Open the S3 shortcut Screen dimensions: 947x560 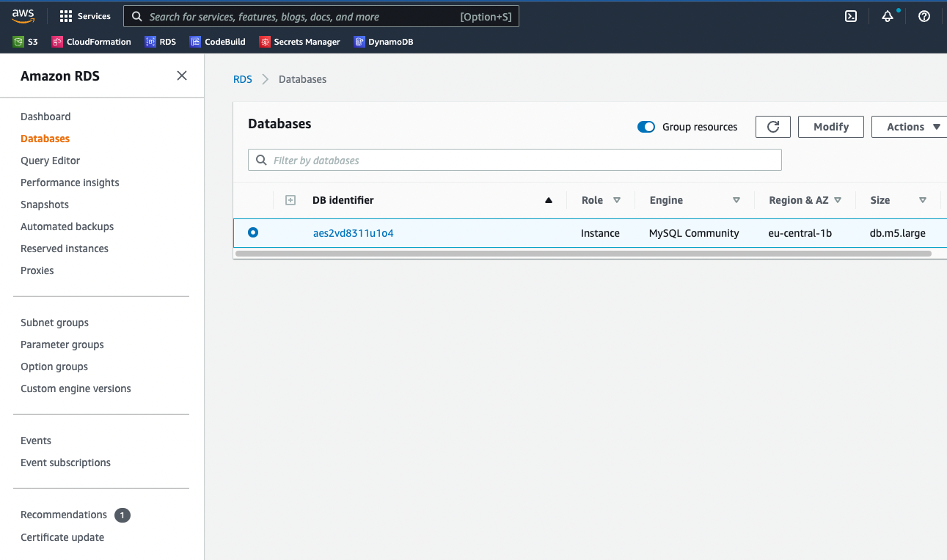coord(26,42)
